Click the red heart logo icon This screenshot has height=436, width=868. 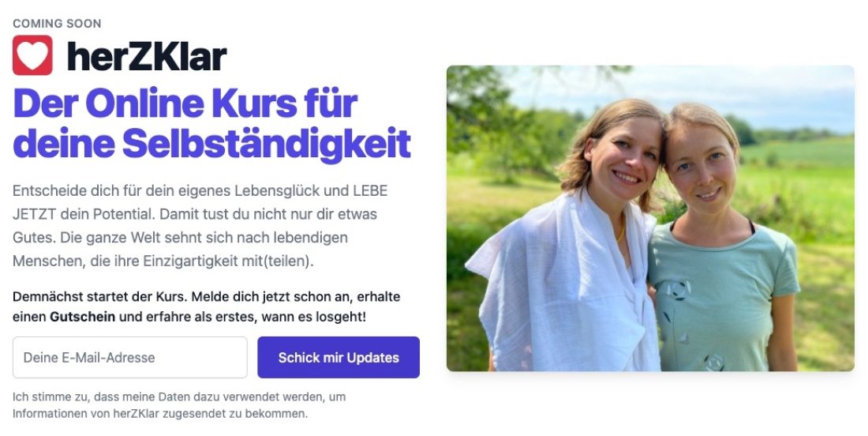(x=32, y=55)
